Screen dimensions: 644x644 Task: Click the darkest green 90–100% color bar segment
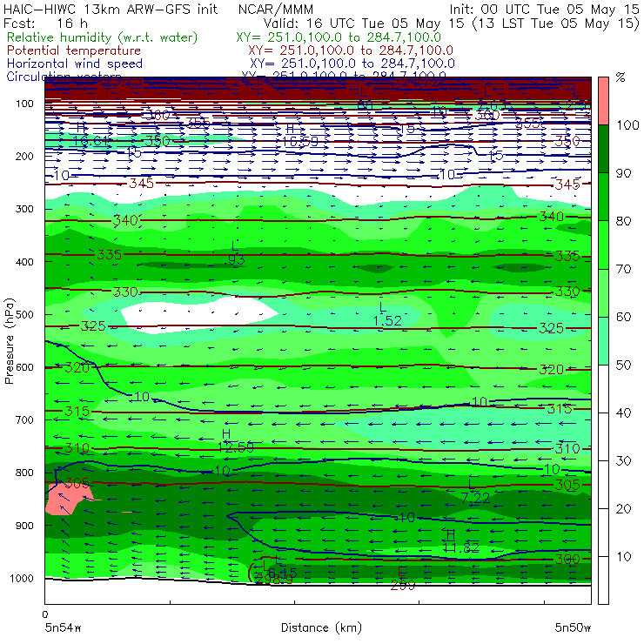click(x=603, y=149)
